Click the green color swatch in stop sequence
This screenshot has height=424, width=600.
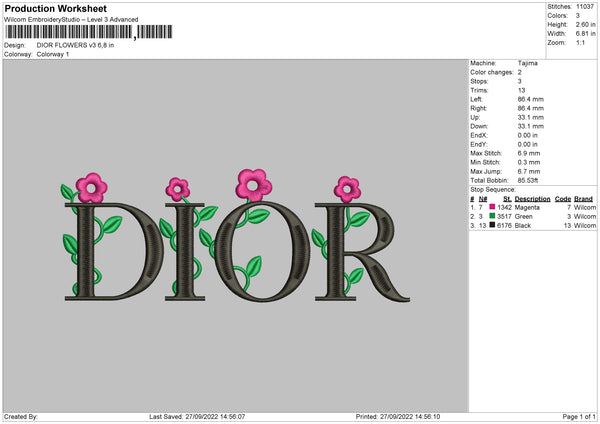[x=492, y=216]
